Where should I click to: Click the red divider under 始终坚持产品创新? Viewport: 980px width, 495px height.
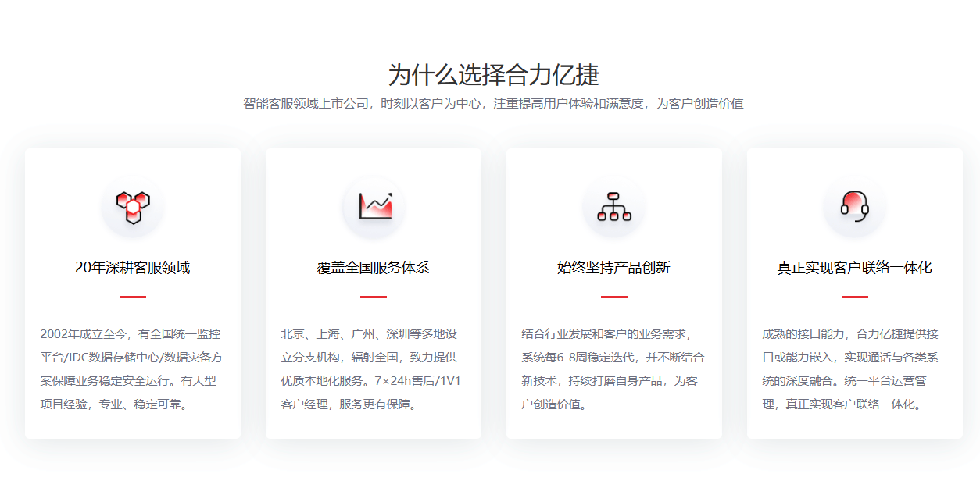click(x=613, y=297)
